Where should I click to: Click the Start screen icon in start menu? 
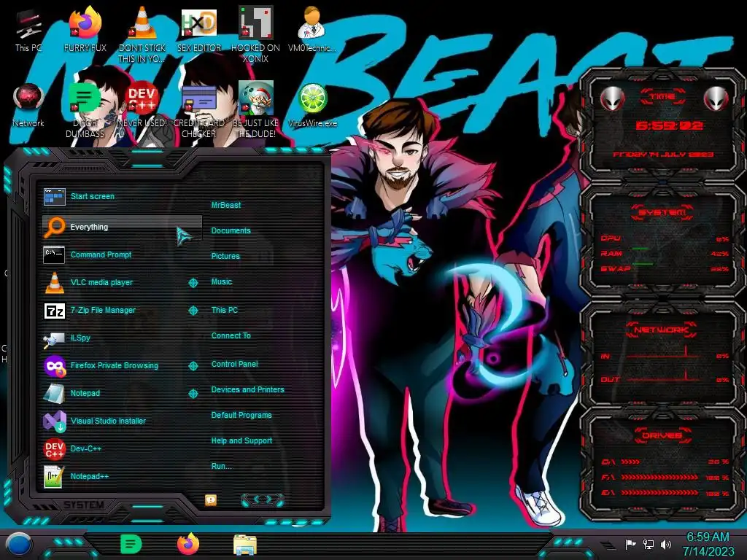pos(54,196)
